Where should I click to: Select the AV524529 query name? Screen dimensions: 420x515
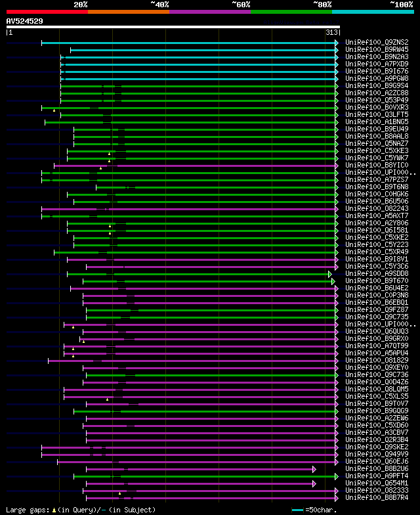(x=25, y=21)
